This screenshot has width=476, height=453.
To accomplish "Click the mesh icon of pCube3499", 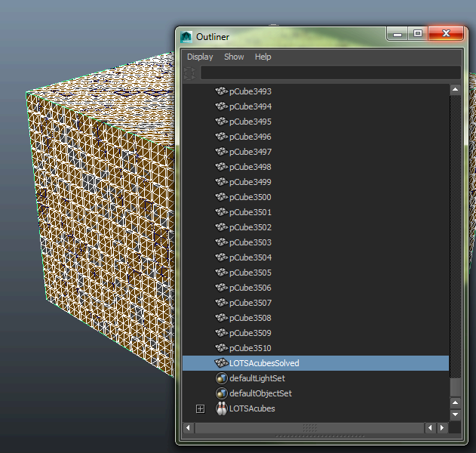I will click(x=222, y=182).
